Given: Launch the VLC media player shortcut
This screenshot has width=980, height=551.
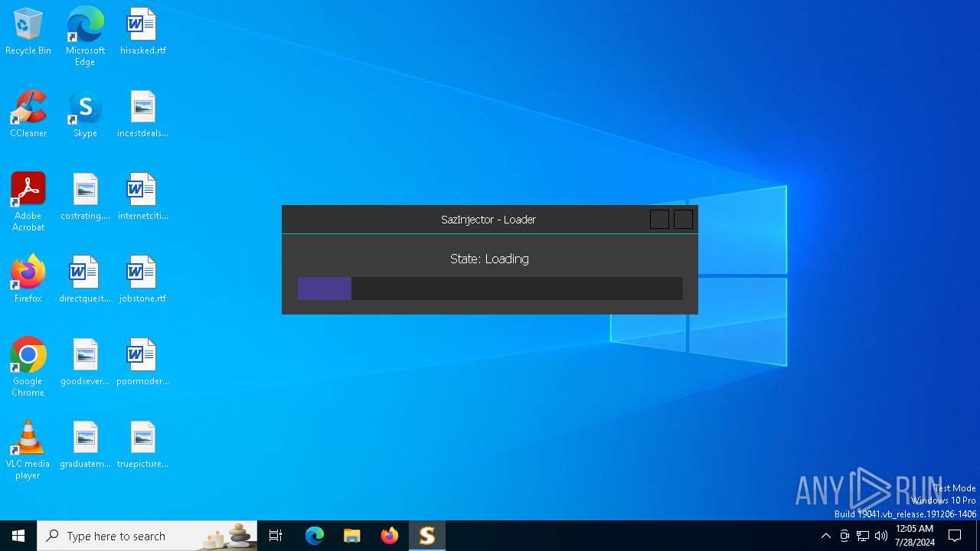Looking at the screenshot, I should [x=28, y=450].
